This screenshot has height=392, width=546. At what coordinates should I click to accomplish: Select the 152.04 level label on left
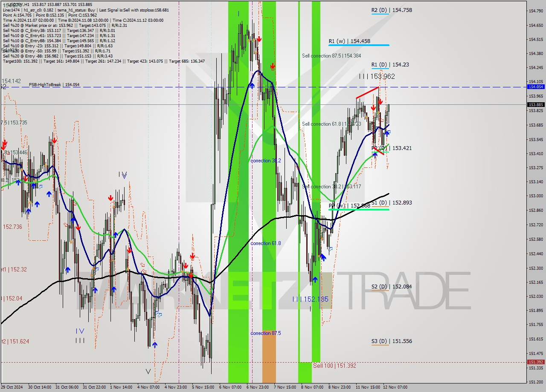12,298
